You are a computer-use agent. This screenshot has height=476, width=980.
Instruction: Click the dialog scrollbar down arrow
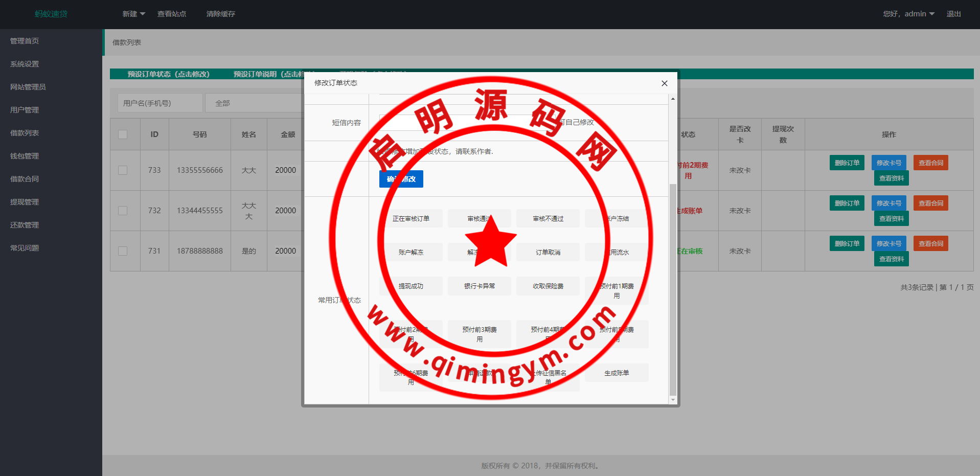click(x=673, y=400)
